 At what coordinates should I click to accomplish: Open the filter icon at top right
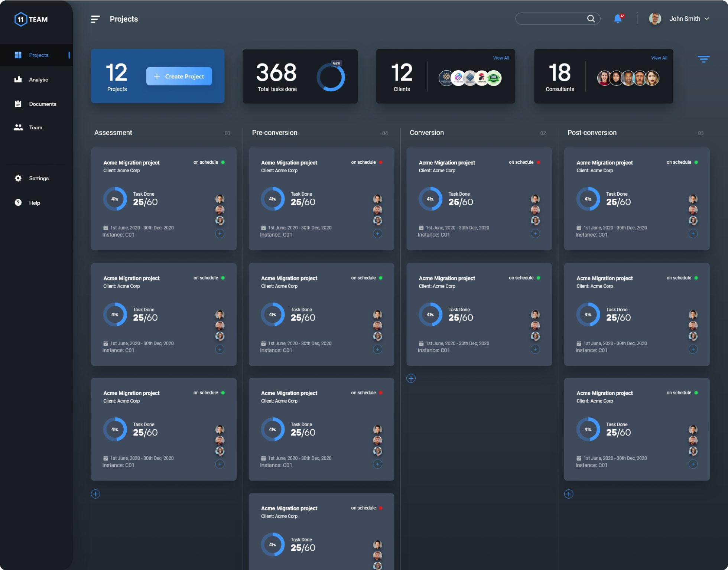coord(703,59)
